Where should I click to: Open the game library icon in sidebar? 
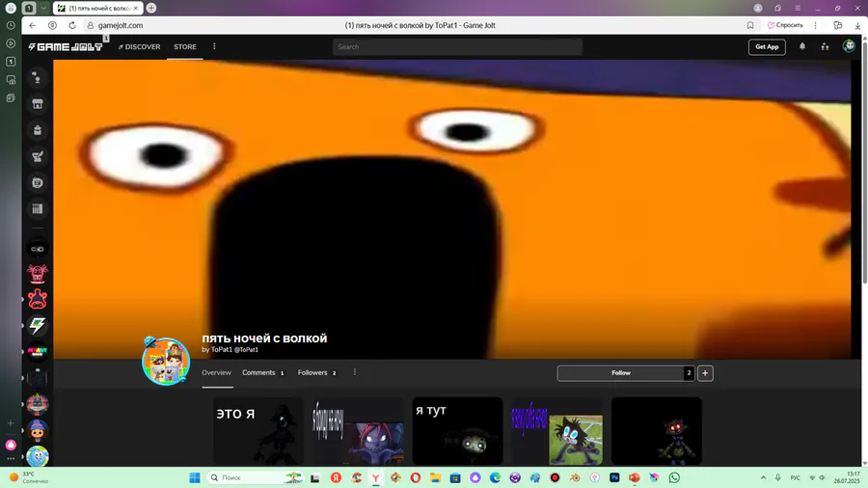coord(37,208)
